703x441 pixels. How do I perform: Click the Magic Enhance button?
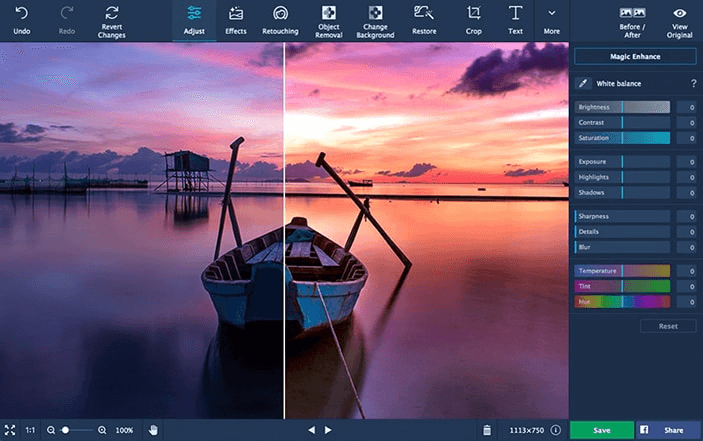tap(635, 57)
